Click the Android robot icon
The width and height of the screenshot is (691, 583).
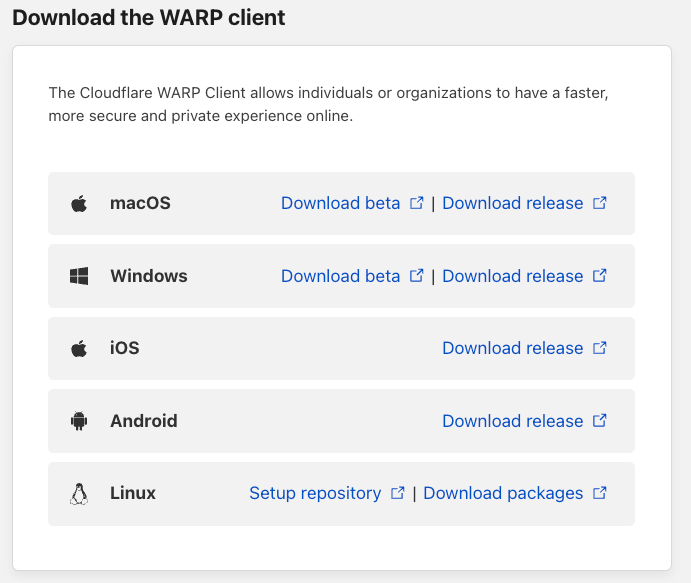(79, 421)
